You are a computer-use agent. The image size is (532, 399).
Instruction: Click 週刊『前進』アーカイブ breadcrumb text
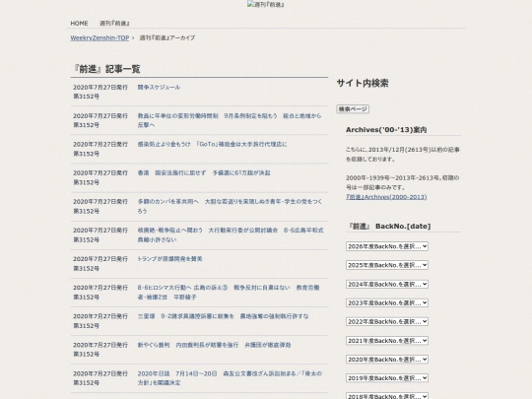tap(167, 38)
